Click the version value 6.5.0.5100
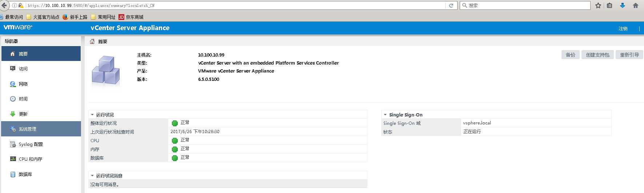Viewport: 644px width, 193px height. click(209, 79)
